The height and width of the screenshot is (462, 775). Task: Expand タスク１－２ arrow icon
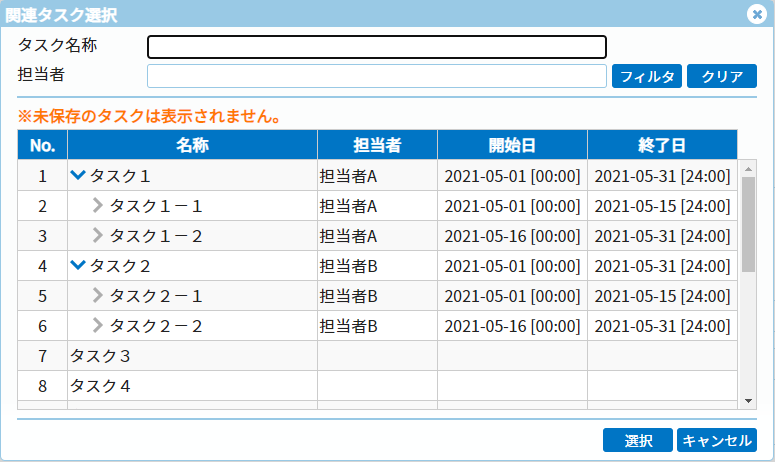click(97, 236)
